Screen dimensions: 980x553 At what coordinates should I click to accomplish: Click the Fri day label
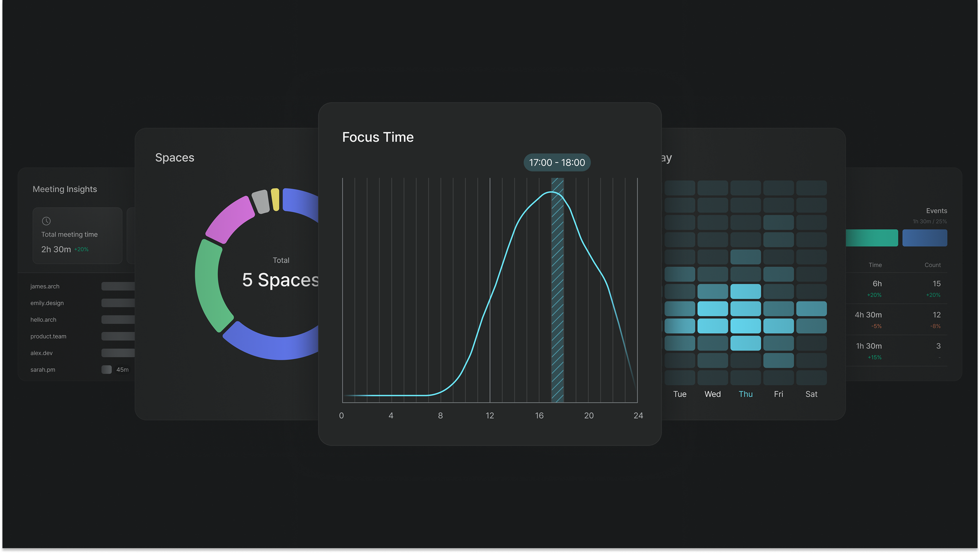click(x=778, y=394)
